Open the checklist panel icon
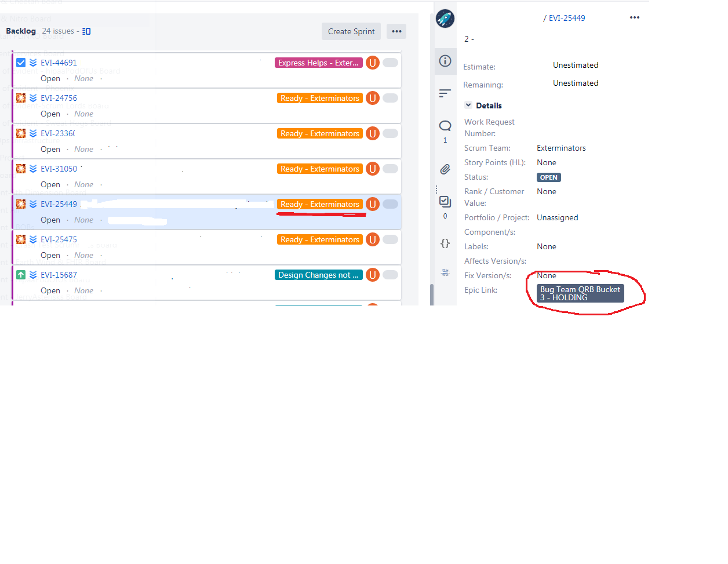This screenshot has width=728, height=564. point(445,201)
